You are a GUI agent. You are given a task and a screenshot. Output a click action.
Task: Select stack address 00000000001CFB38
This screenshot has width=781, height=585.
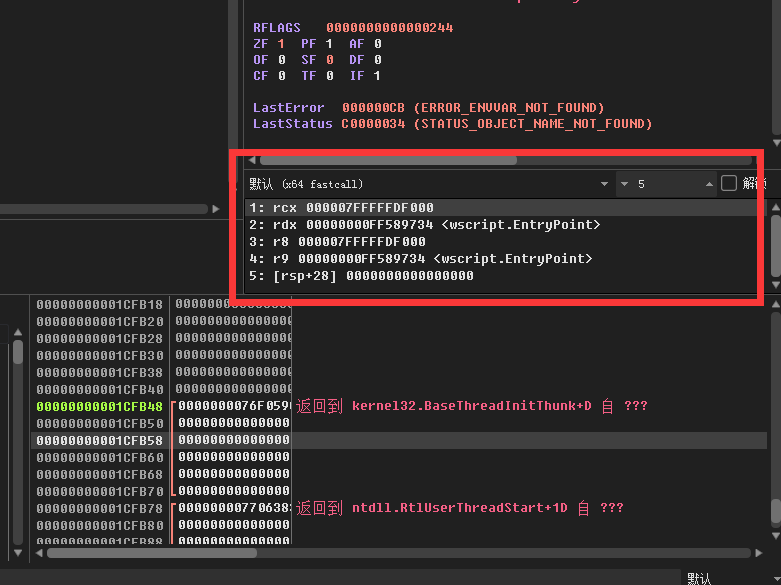click(x=100, y=372)
